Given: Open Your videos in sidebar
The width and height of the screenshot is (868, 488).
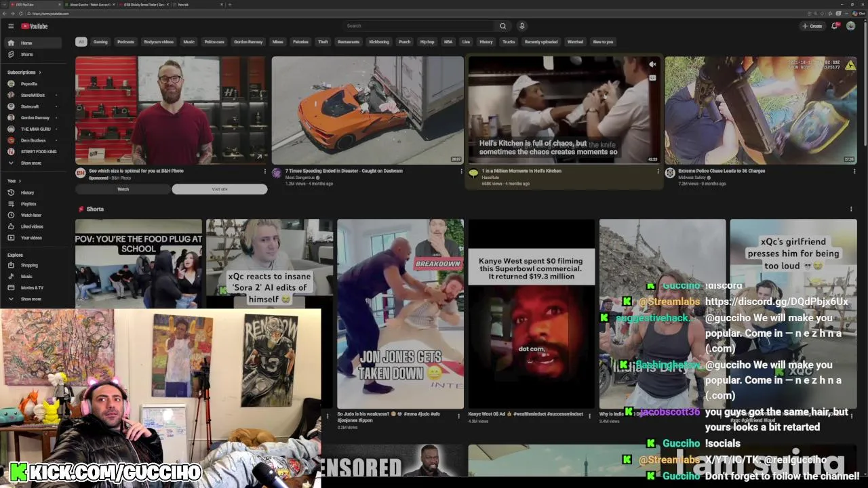Looking at the screenshot, I should [x=33, y=238].
